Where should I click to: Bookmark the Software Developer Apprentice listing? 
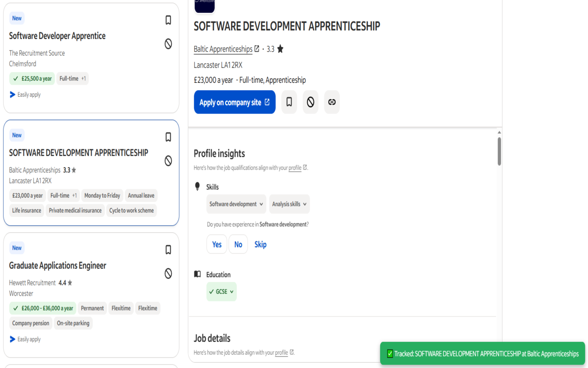click(x=168, y=20)
